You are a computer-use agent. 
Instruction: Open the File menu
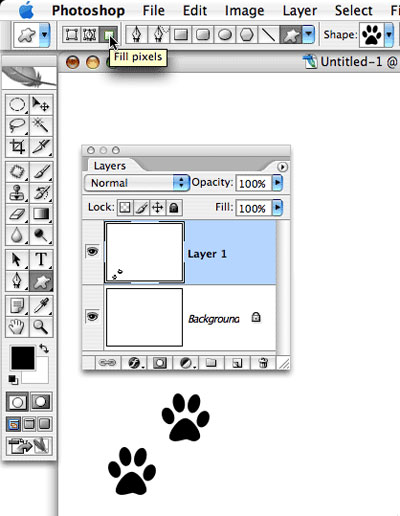pyautogui.click(x=153, y=11)
